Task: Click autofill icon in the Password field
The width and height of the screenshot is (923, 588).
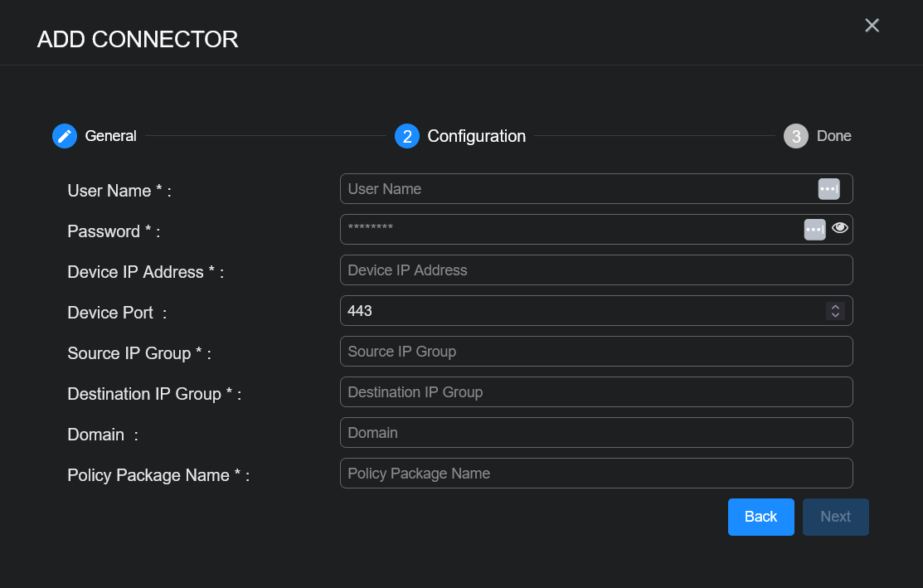Action: coord(814,229)
